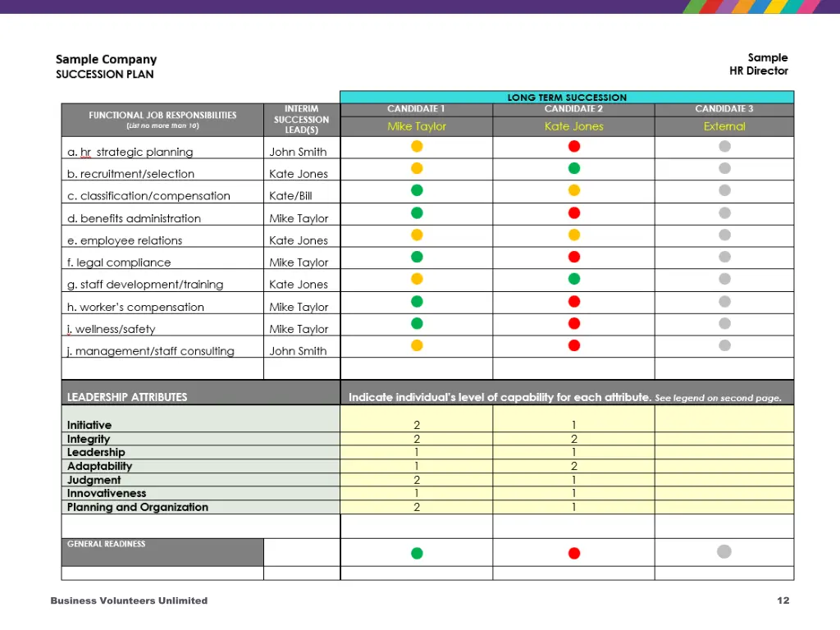
Task: Click the 'c. classification/compensation' row label
Action: 148,196
